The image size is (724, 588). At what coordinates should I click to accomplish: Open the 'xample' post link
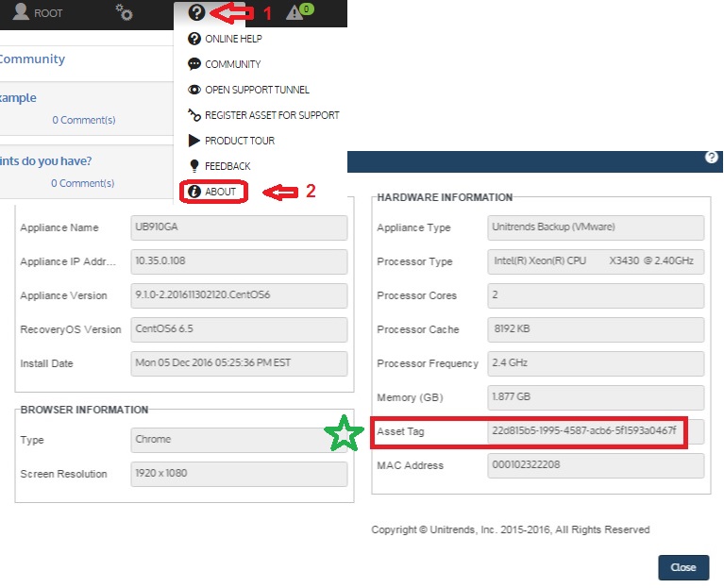18,98
